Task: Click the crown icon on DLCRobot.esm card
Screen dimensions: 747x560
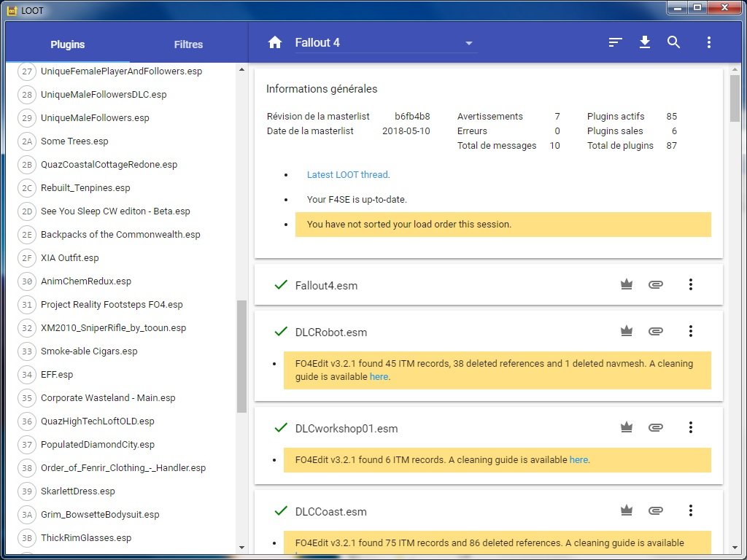Action: 627,332
